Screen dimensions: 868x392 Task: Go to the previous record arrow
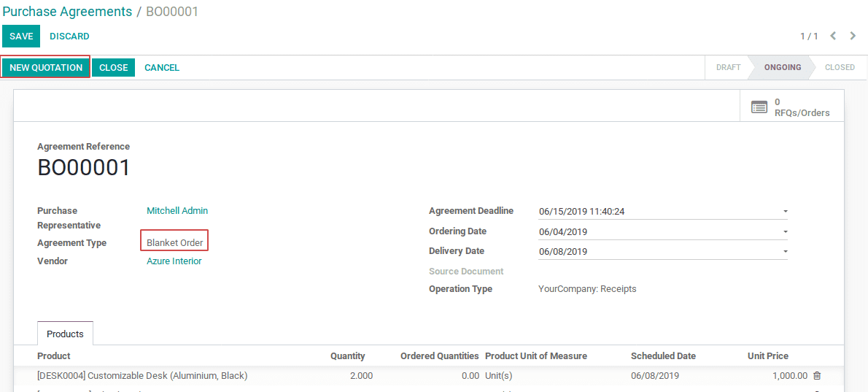pos(833,36)
